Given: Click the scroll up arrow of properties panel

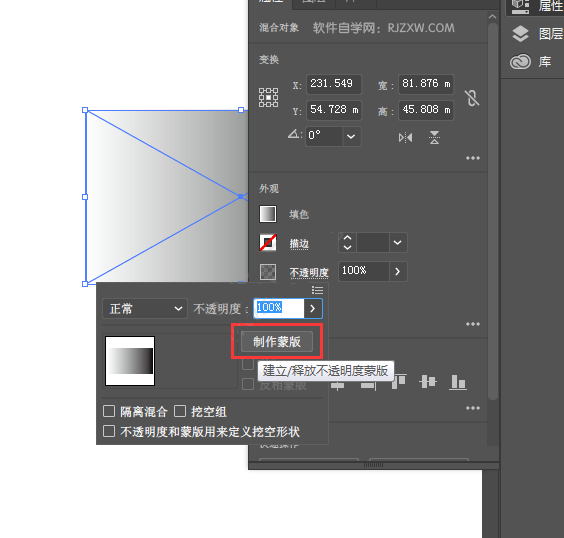Looking at the screenshot, I should pyautogui.click(x=493, y=17).
